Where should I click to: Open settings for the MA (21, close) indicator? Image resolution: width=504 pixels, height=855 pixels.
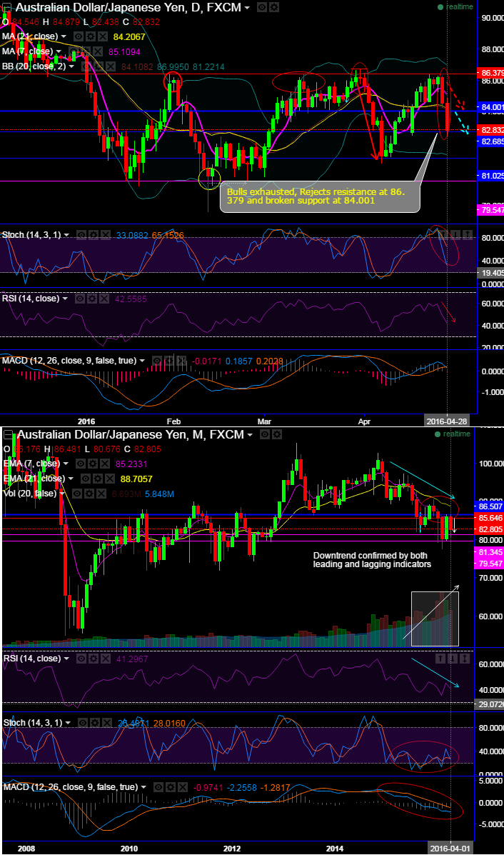coord(91,36)
